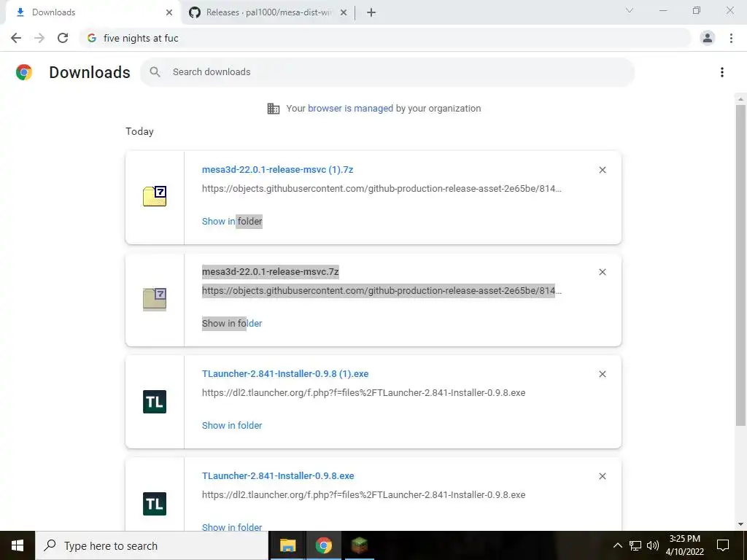Click the Search downloads field

pyautogui.click(x=387, y=72)
